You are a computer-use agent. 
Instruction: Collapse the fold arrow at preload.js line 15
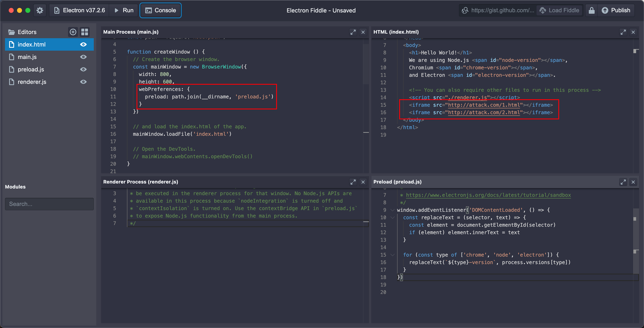click(393, 255)
